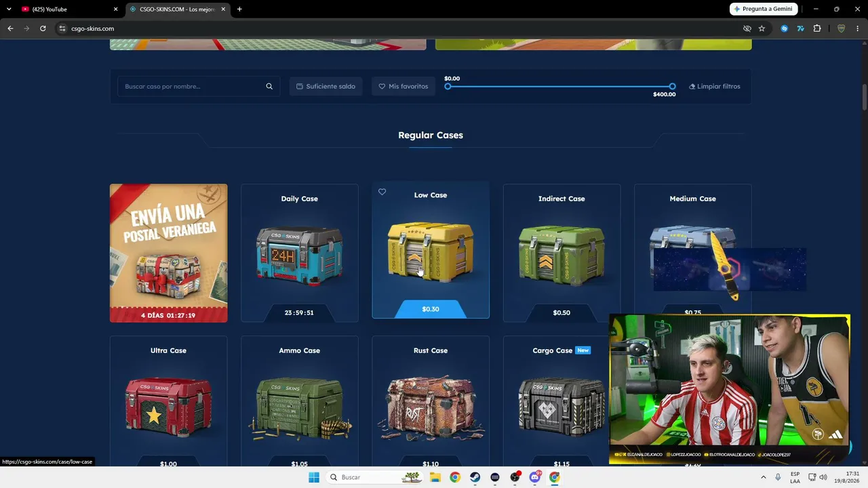This screenshot has width=868, height=488.
Task: Go back using the browser back arrow
Action: coord(10,28)
